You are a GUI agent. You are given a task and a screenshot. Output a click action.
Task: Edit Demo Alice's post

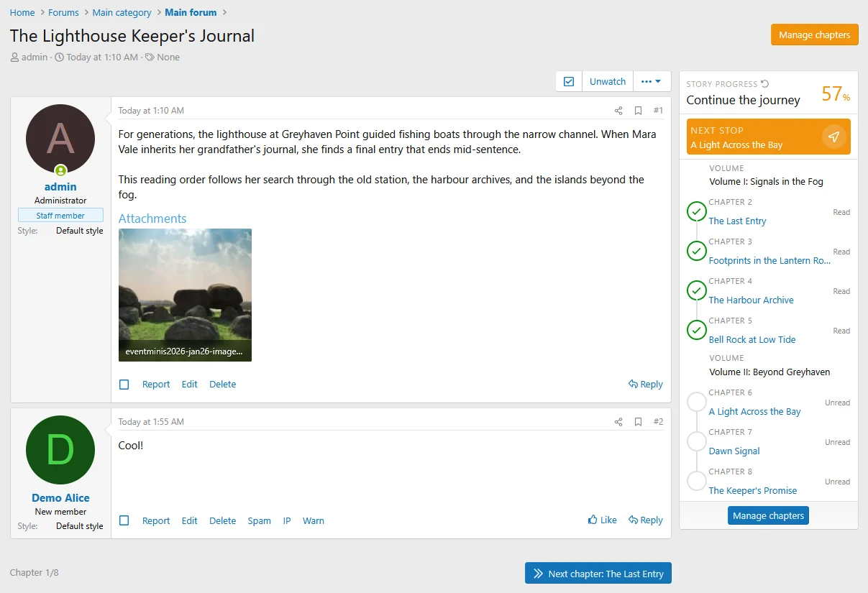pos(189,521)
